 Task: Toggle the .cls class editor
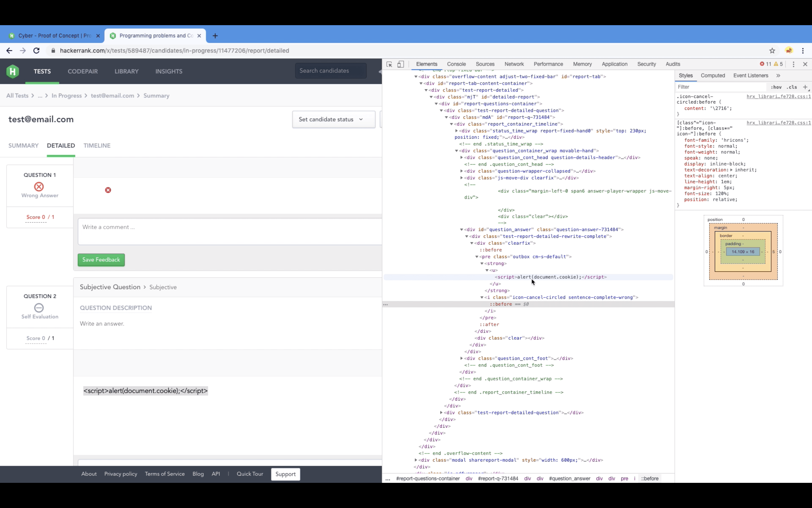792,87
